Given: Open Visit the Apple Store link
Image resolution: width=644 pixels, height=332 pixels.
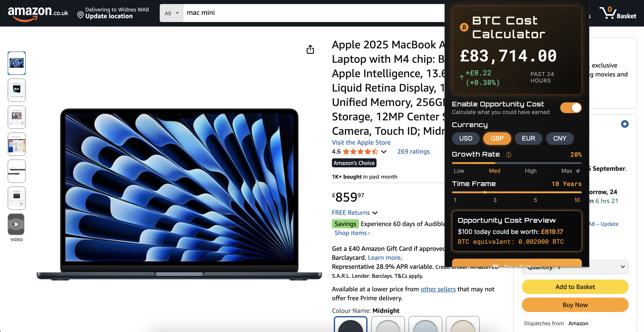Looking at the screenshot, I should coord(361,143).
